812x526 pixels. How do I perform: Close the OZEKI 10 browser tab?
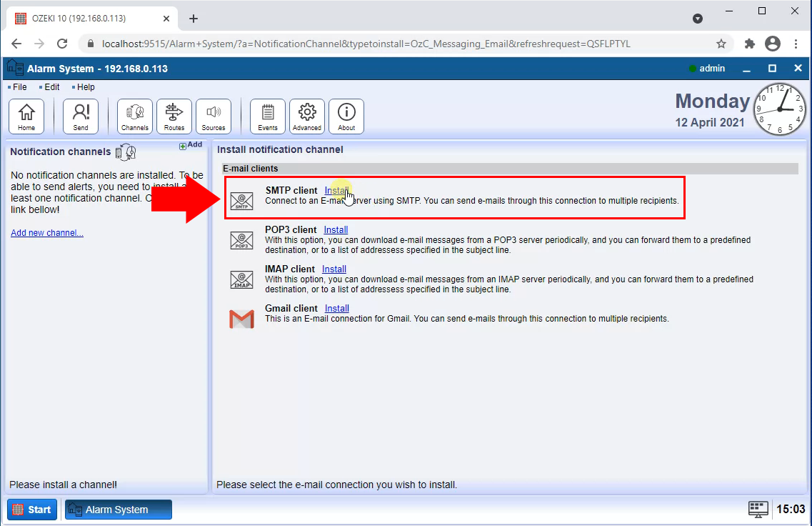166,19
